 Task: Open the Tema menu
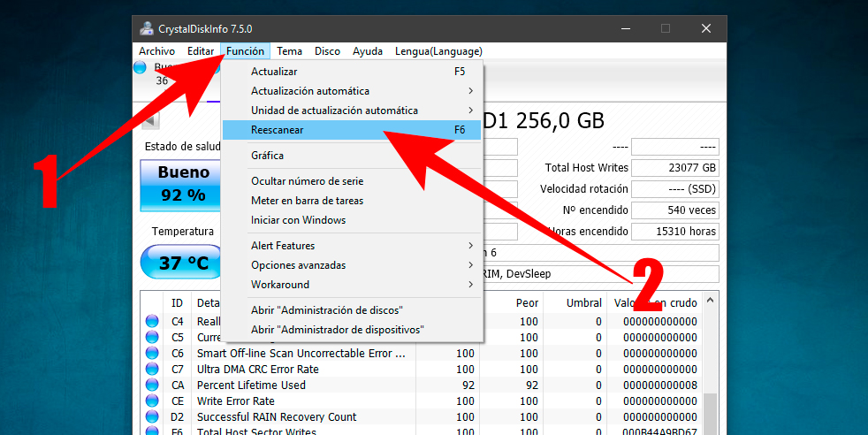(x=290, y=51)
